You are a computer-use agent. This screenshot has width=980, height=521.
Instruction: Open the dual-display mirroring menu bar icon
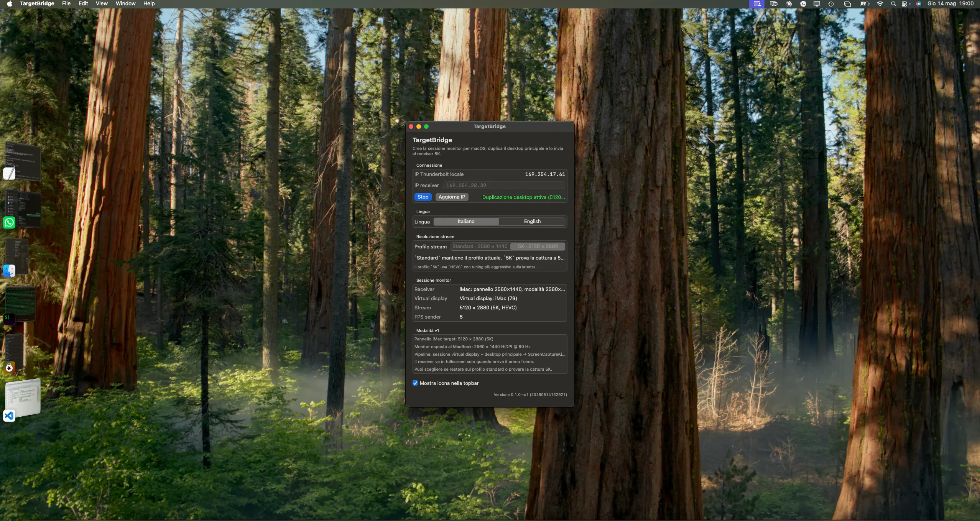(x=774, y=4)
